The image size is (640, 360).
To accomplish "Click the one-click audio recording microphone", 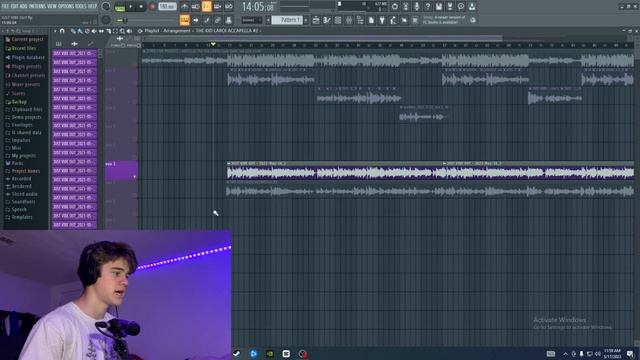I will (417, 7).
